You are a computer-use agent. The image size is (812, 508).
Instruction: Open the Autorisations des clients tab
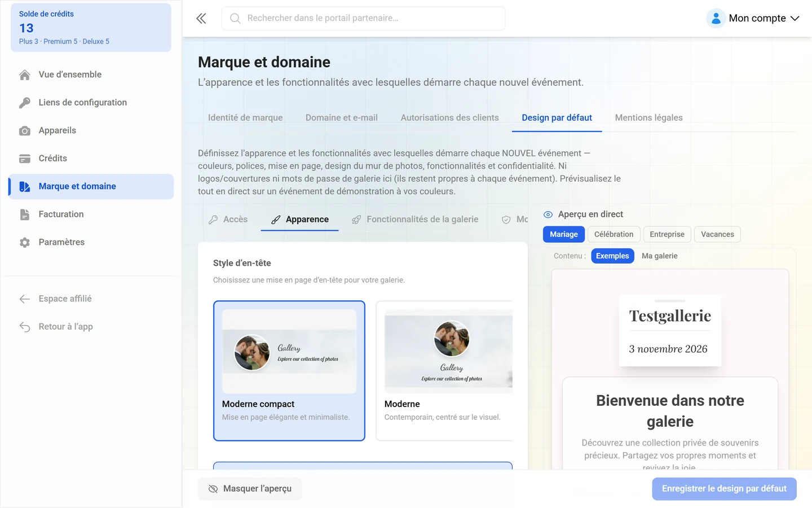click(450, 117)
